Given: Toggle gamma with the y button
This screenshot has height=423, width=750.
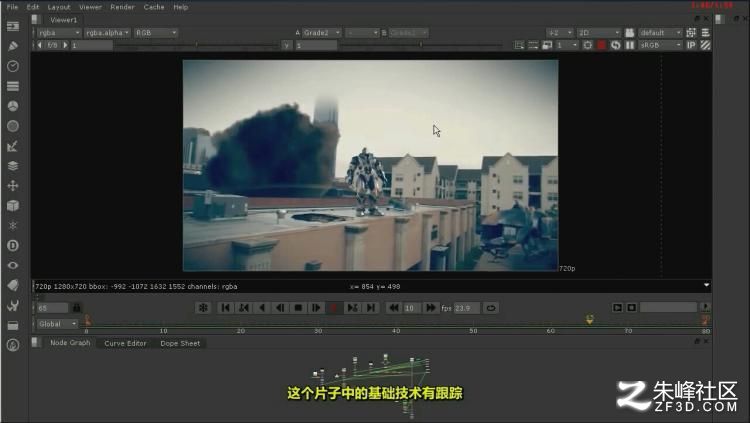Looking at the screenshot, I should (x=287, y=45).
